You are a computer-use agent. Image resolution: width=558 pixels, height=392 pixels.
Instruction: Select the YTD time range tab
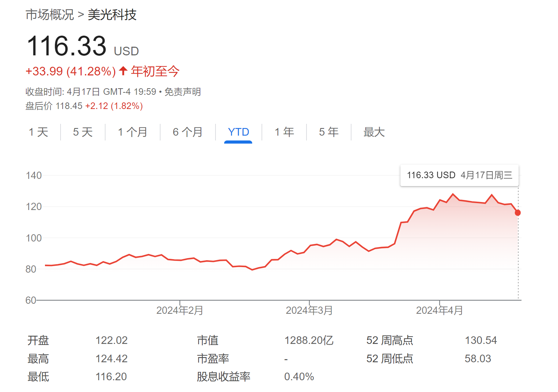[x=238, y=132]
